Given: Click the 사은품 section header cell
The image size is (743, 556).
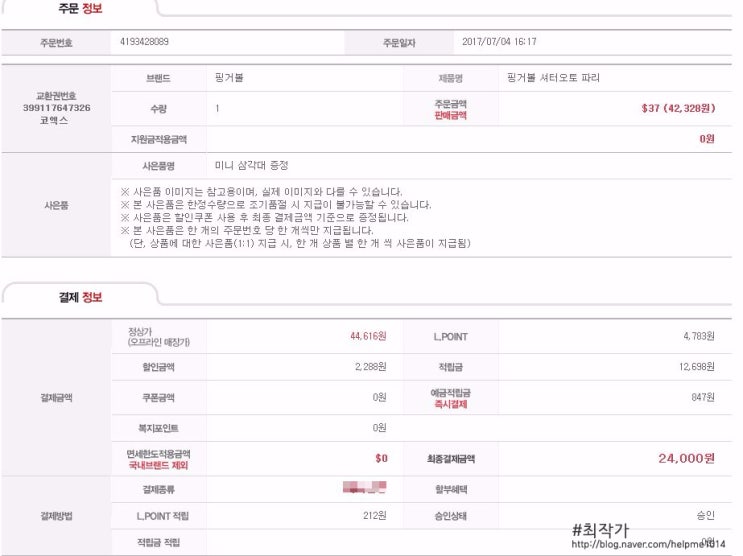Looking at the screenshot, I should pos(56,205).
